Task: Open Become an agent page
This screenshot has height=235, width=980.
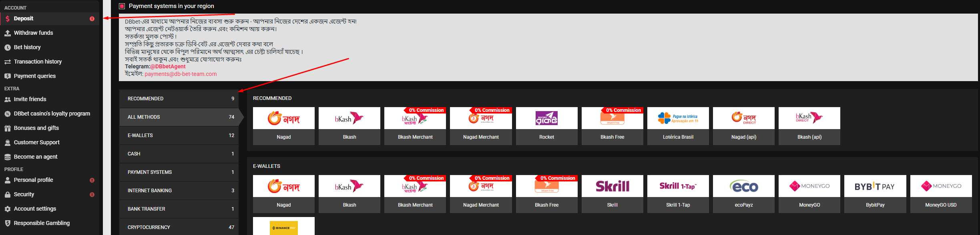Action: click(50, 157)
